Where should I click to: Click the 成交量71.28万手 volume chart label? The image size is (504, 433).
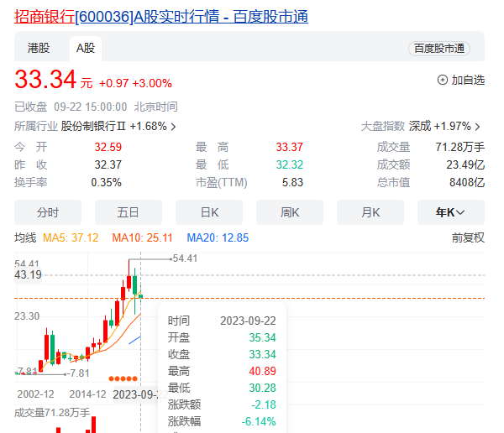click(x=52, y=413)
